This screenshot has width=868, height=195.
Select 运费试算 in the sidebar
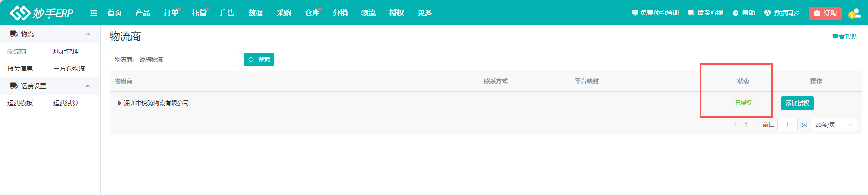point(66,103)
